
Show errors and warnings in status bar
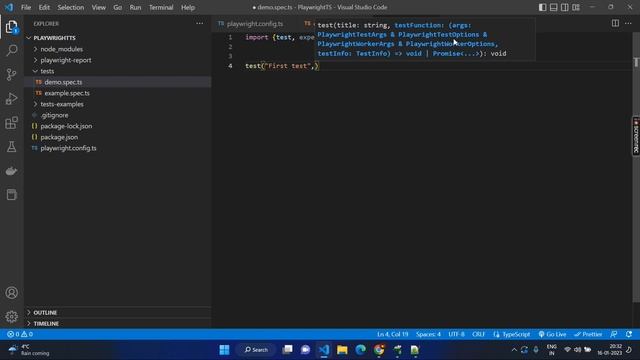click(20, 334)
